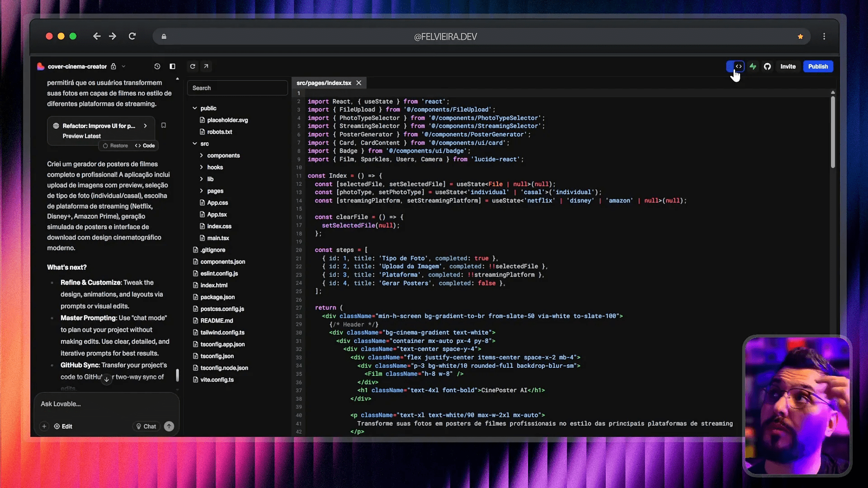Viewport: 868px width, 488px height.
Task: Click the lock icon beside cover-cinema-creator
Action: pyautogui.click(x=113, y=66)
